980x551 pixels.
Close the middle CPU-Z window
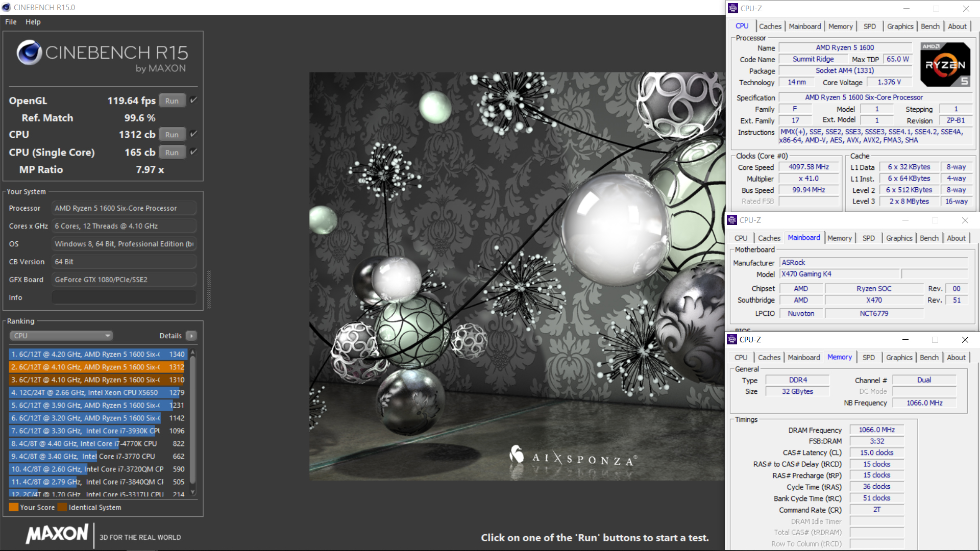965,220
